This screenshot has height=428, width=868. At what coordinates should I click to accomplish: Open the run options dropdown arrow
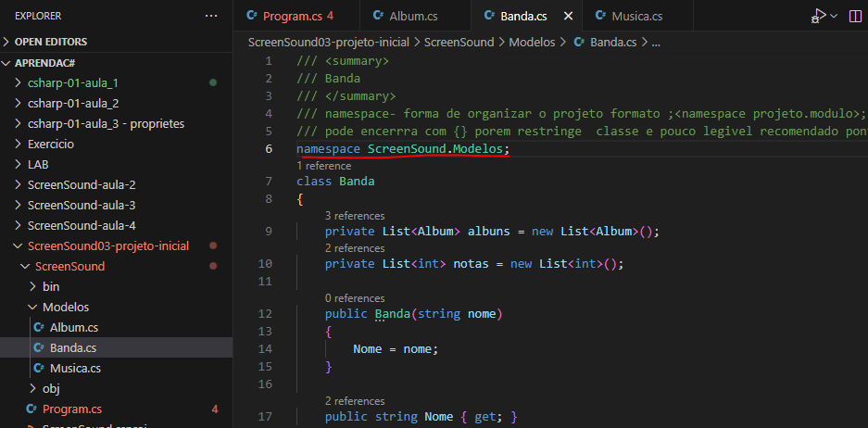tap(834, 16)
